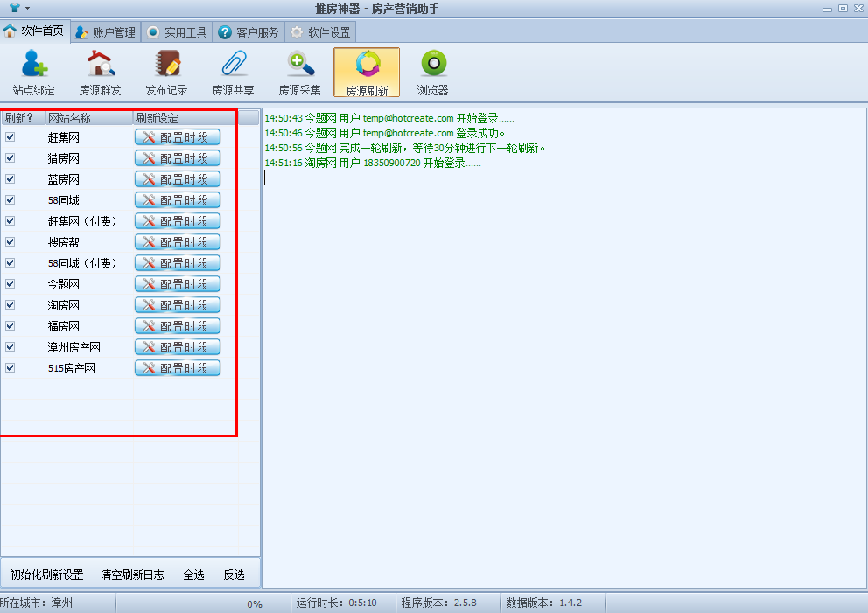The height and width of the screenshot is (613, 868).
Task: Click 清空刷新日志 button
Action: click(x=132, y=575)
